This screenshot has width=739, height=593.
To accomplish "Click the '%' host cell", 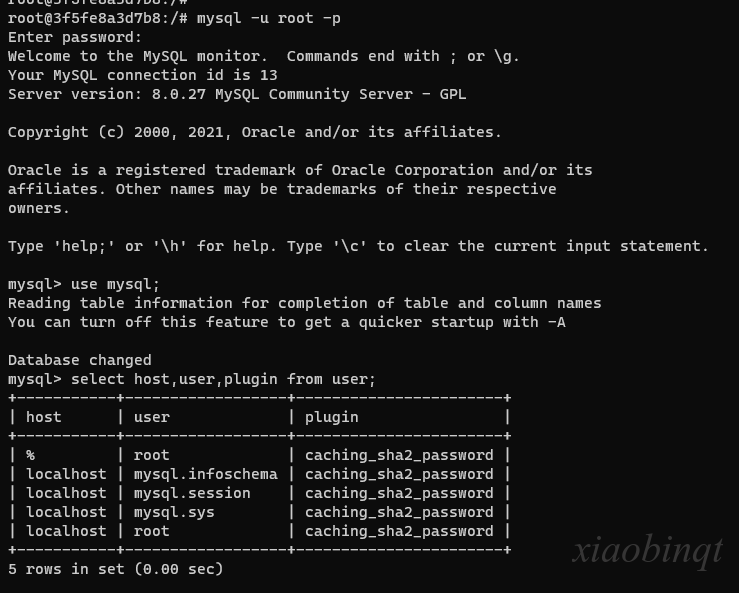I will click(31, 455).
